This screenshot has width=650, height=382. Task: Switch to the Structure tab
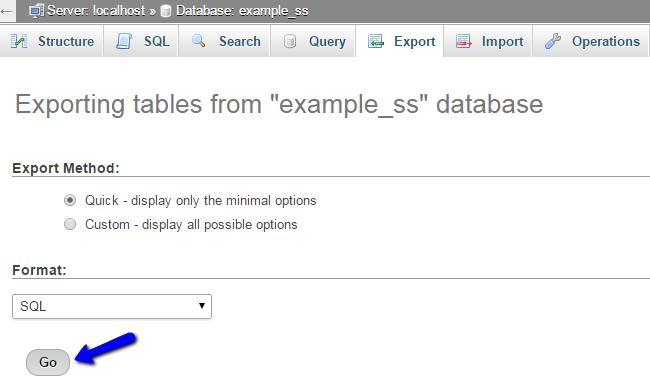(x=51, y=41)
